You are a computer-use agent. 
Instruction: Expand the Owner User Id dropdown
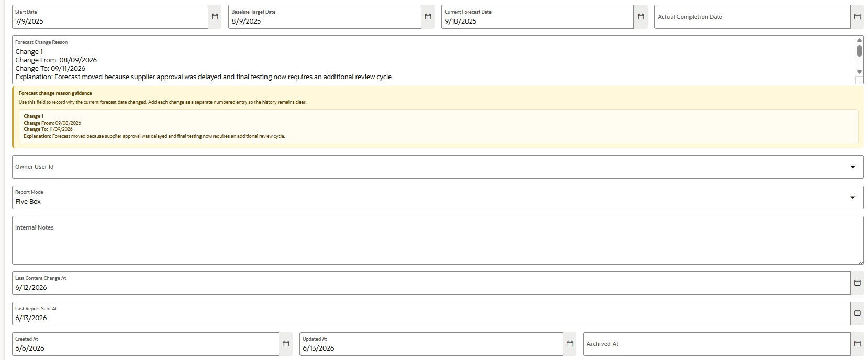(853, 167)
